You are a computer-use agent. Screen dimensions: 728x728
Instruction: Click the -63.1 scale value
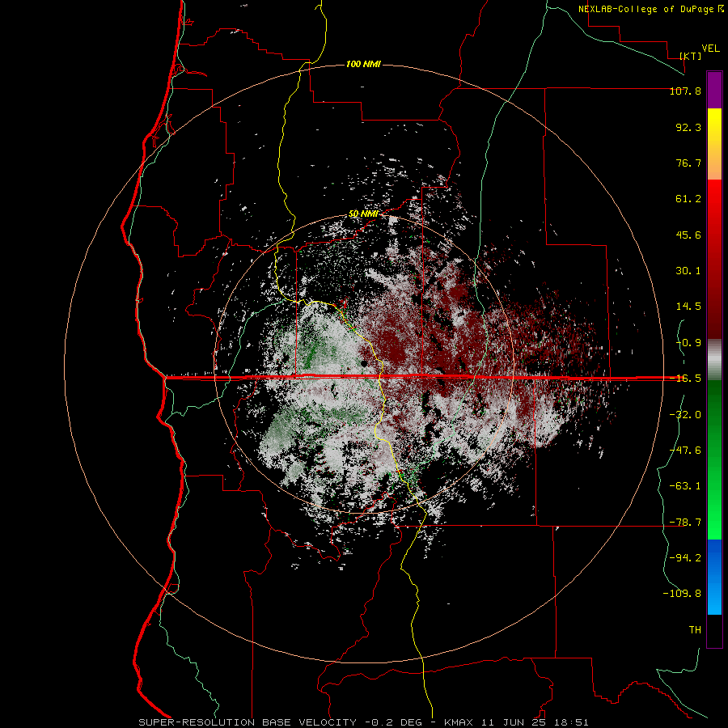tap(685, 486)
